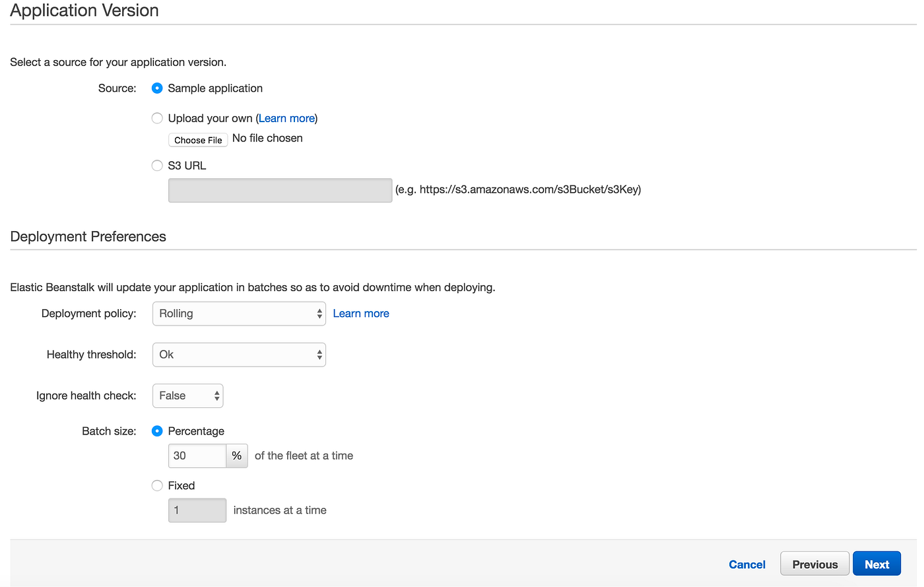Pick the Percentage batch size option
This screenshot has width=924, height=587.
156,431
